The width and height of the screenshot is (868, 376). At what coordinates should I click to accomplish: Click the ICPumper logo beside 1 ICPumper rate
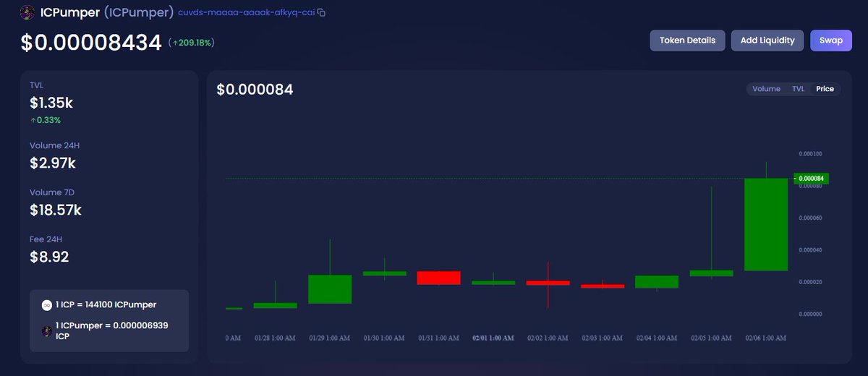point(47,330)
